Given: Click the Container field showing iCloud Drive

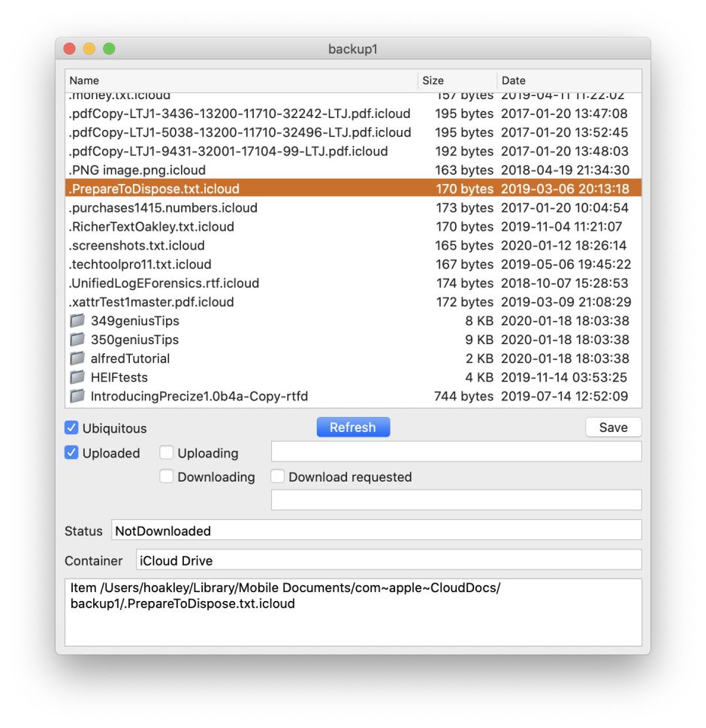Looking at the screenshot, I should pyautogui.click(x=388, y=560).
